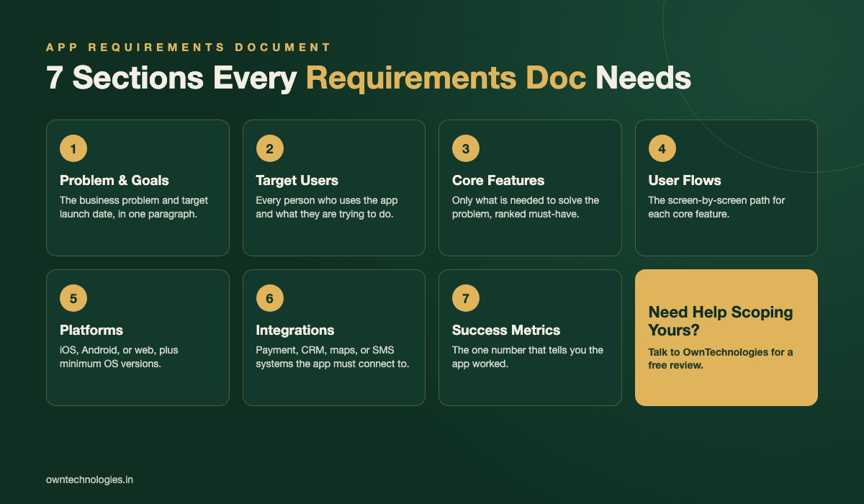
Task: Select the 'Problem & Goals' heading
Action: point(114,180)
